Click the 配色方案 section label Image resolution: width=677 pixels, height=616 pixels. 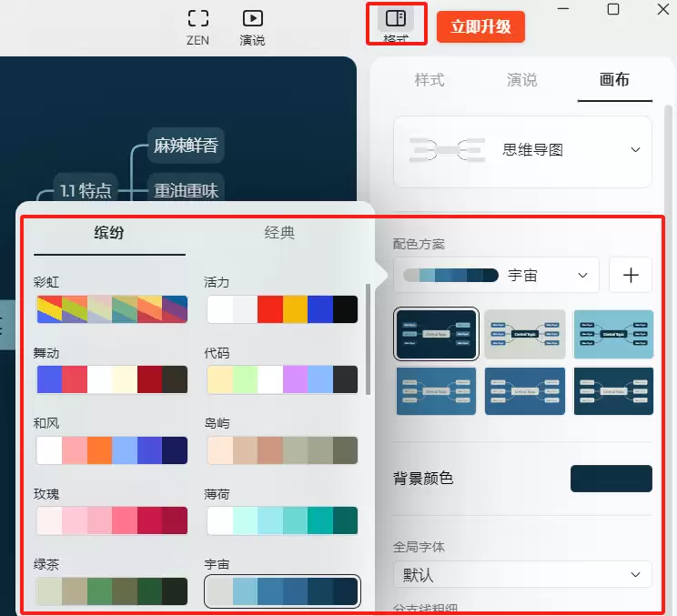coord(419,245)
